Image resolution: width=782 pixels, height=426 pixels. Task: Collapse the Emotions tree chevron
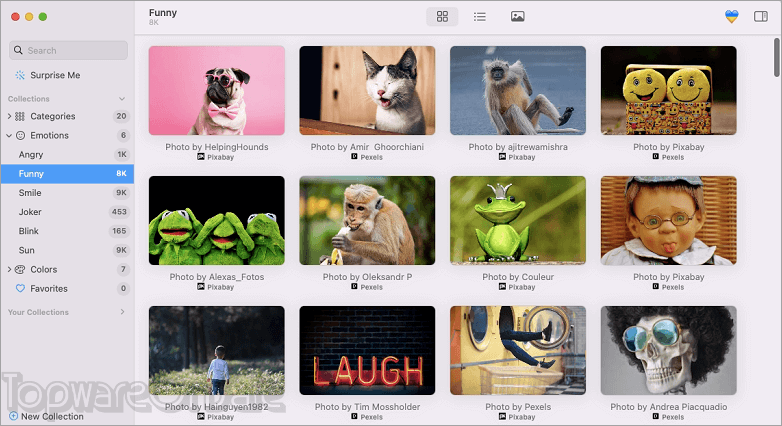[x=9, y=135]
